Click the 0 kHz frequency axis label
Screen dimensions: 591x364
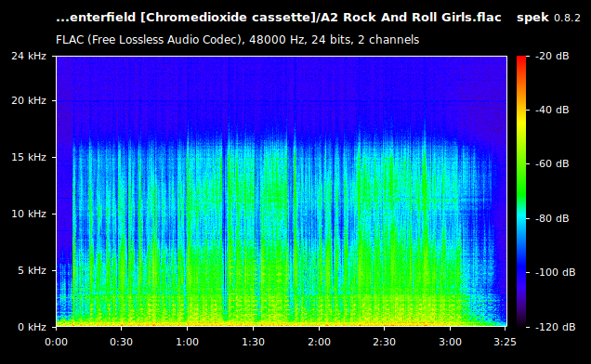pyautogui.click(x=32, y=327)
